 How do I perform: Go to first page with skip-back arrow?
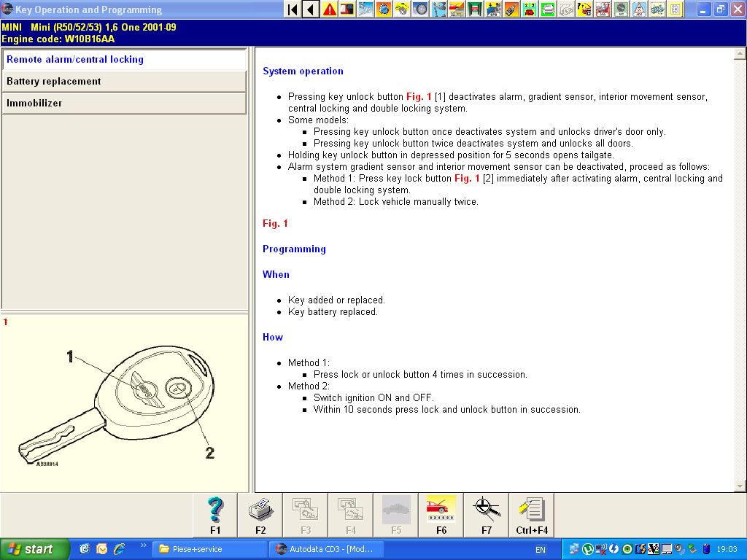(293, 9)
